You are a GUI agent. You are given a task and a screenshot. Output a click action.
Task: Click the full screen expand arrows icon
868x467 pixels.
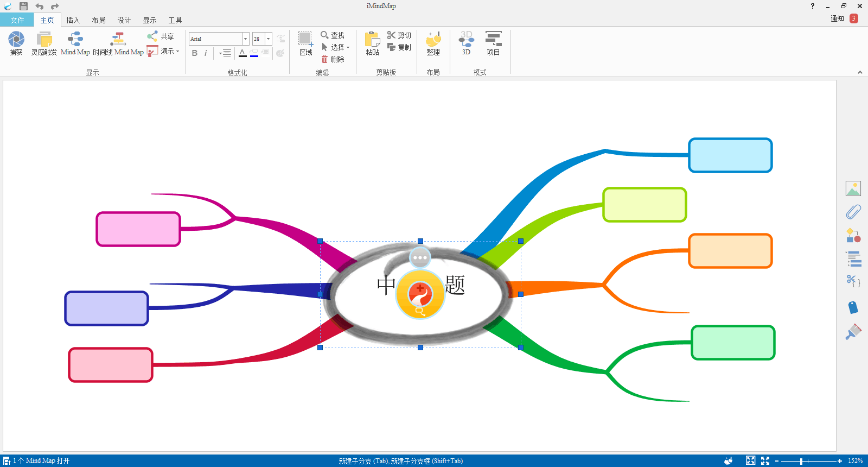(x=765, y=460)
